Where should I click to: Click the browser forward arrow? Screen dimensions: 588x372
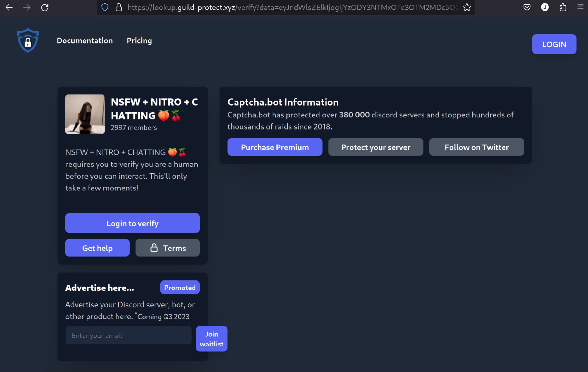click(x=27, y=7)
